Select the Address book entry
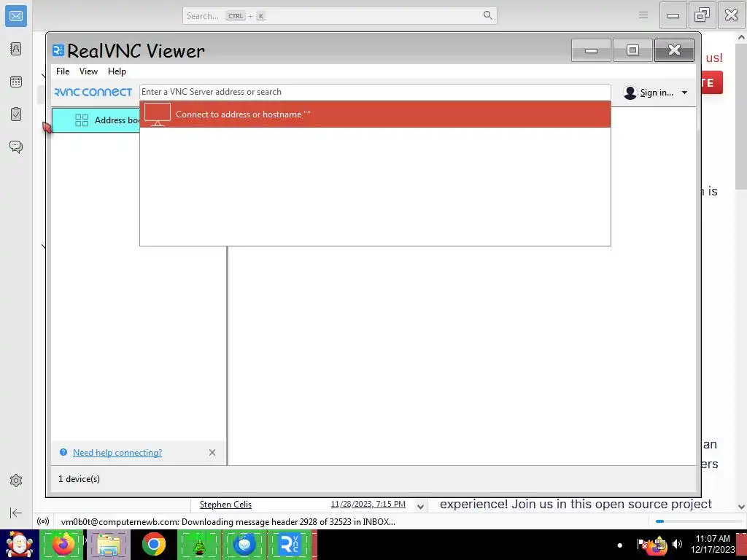This screenshot has width=747, height=560. click(96, 120)
